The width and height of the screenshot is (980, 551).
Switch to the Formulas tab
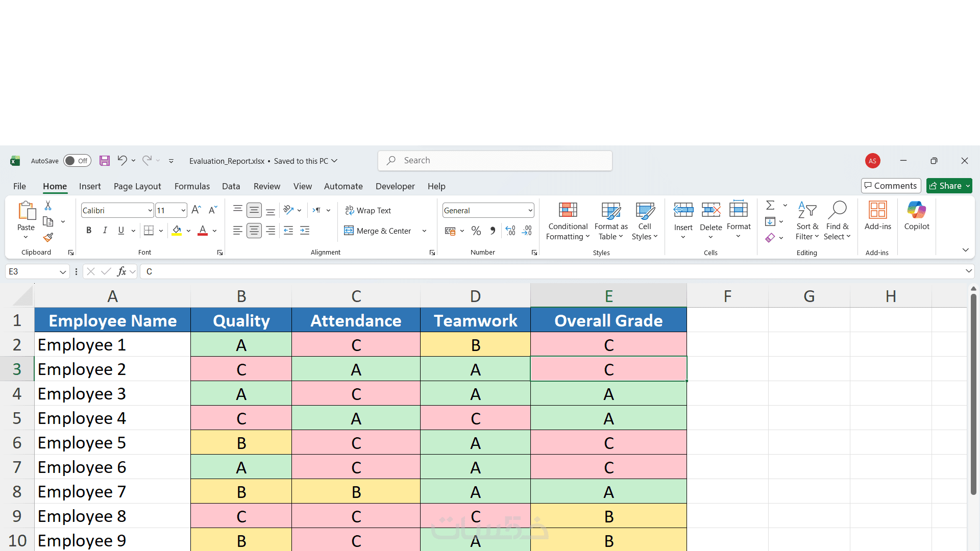(x=192, y=186)
